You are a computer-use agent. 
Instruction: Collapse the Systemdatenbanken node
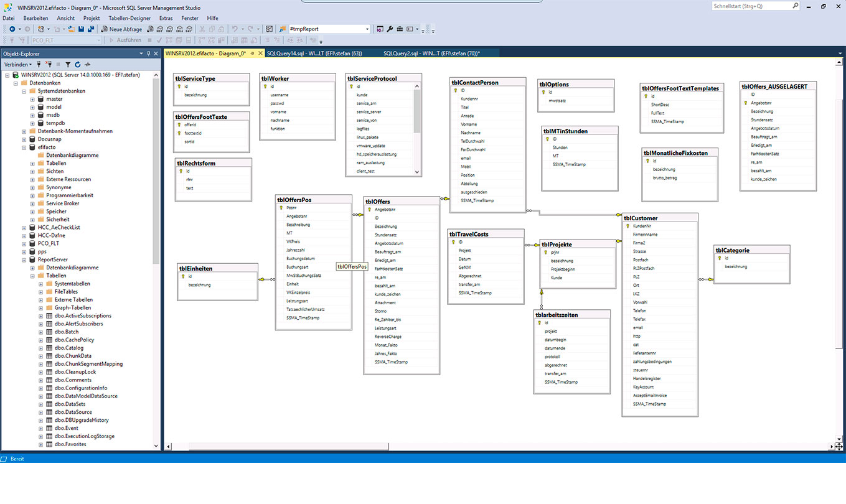pos(24,91)
